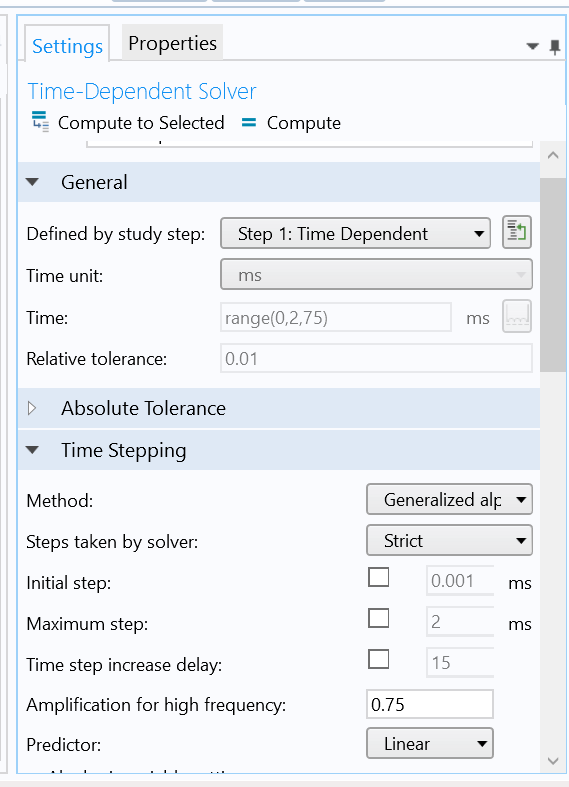Click the Compute to Selected icon
Viewport: 569px width, 787px height.
tap(40, 122)
